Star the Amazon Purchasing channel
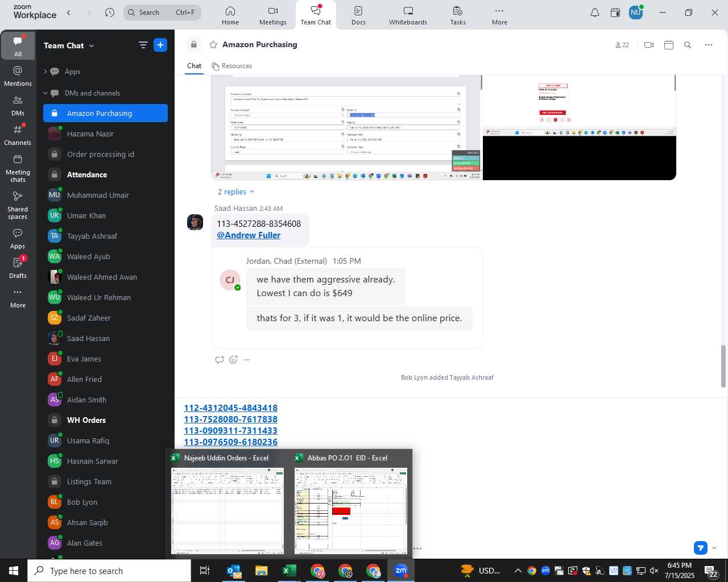 (213, 44)
